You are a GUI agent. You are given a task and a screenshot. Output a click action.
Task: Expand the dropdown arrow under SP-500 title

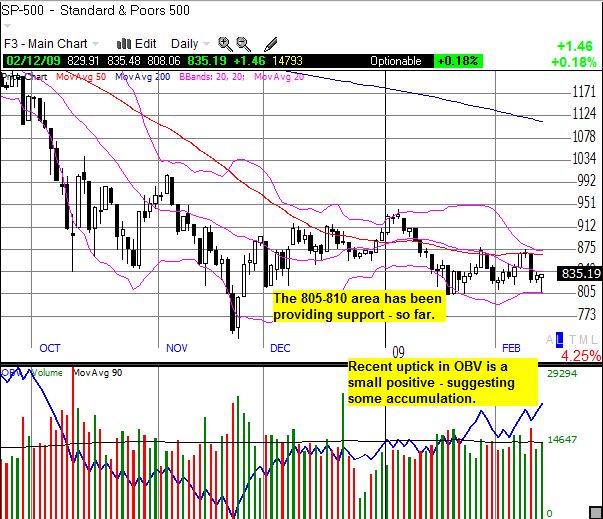point(7,26)
